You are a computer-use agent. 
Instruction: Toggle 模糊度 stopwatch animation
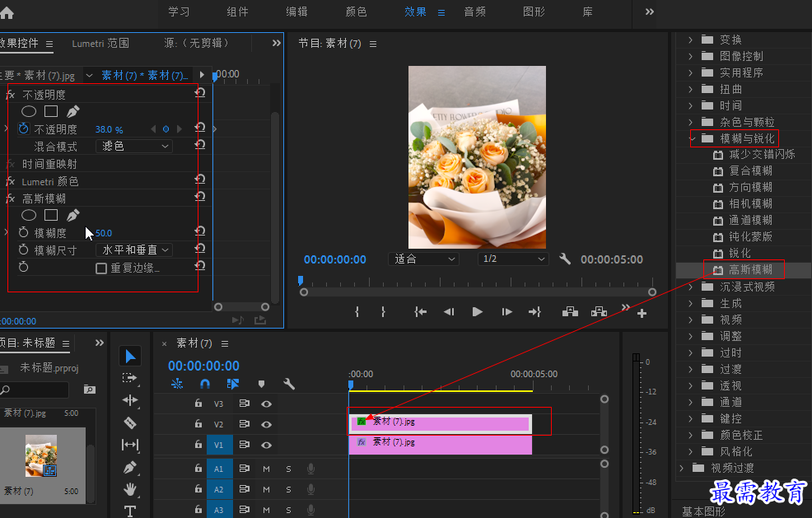click(x=24, y=232)
